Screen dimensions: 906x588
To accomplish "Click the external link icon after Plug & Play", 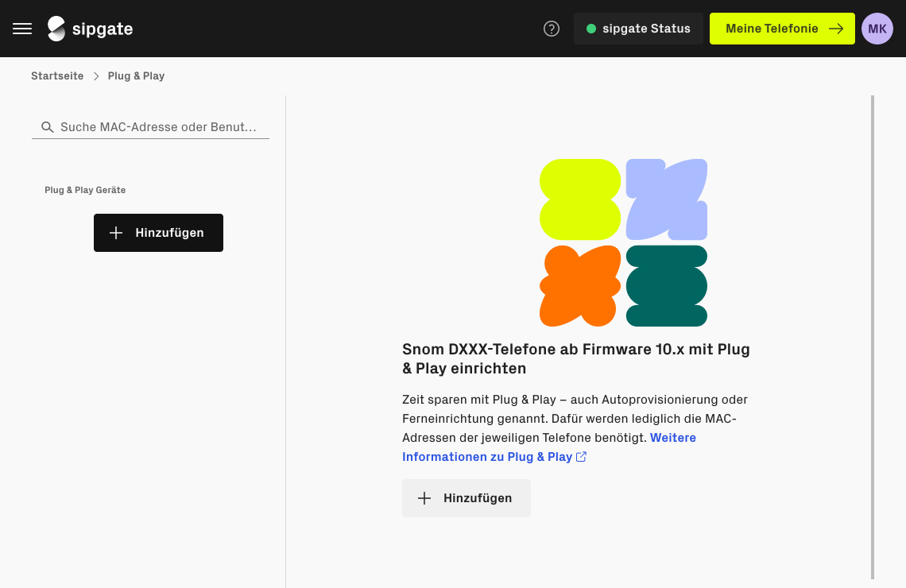I will tap(582, 457).
